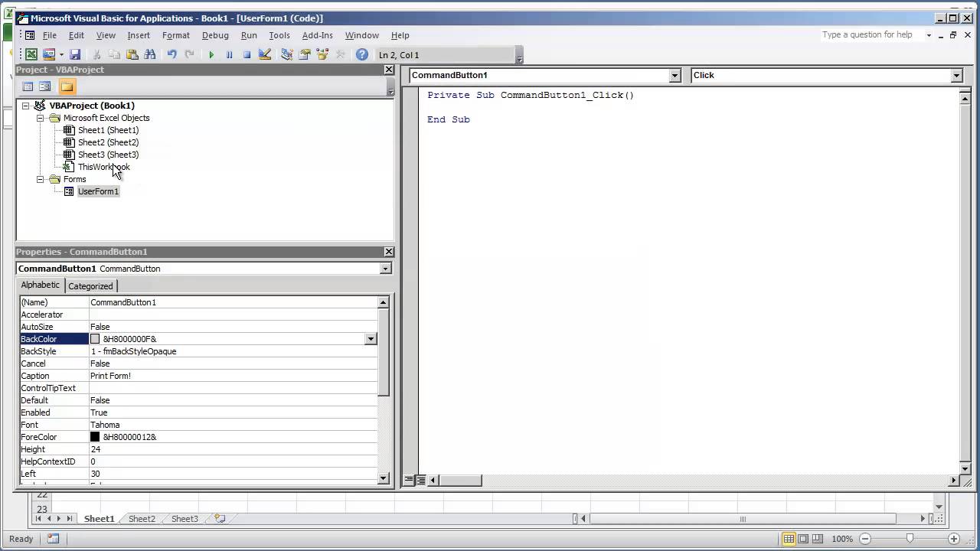Switch to the Sheet2 worksheet tab

(x=142, y=519)
